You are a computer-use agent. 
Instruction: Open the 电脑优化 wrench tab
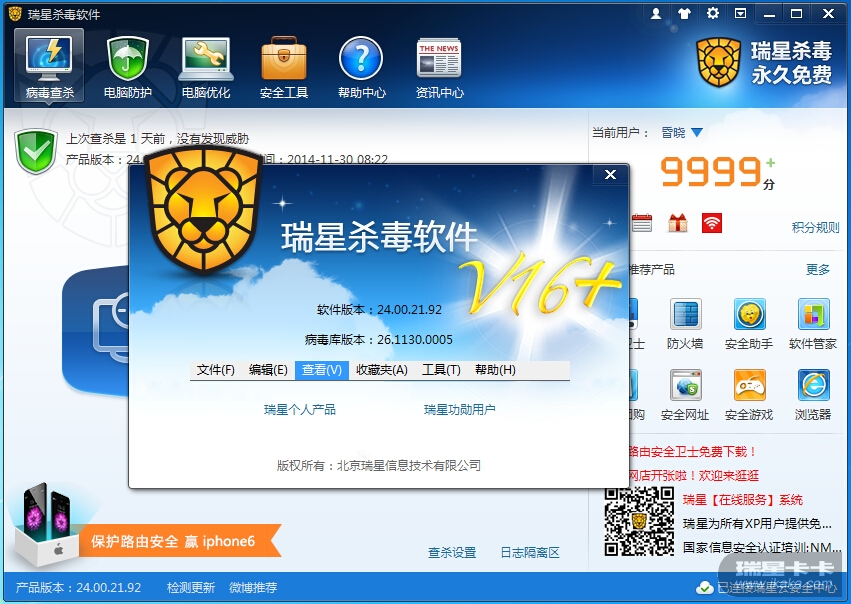[x=206, y=68]
